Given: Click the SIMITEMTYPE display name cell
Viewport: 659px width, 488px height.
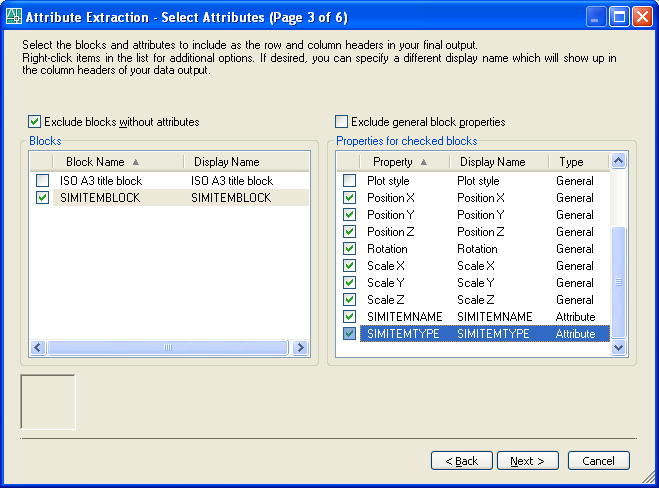Looking at the screenshot, I should click(x=493, y=334).
